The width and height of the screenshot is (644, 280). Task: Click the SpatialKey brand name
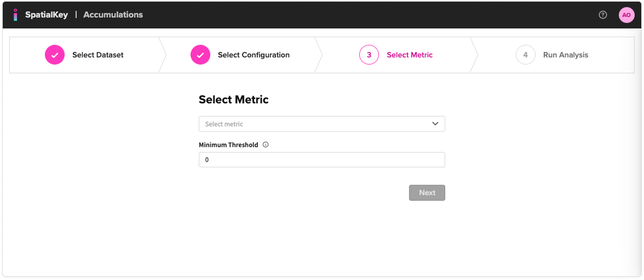47,15
